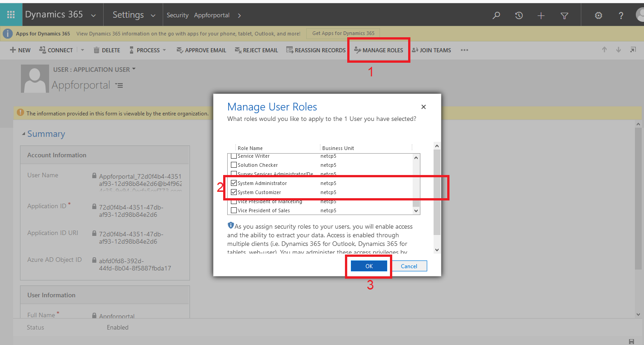This screenshot has height=345, width=644.
Task: Open the app launcher waffle icon
Action: 11,15
